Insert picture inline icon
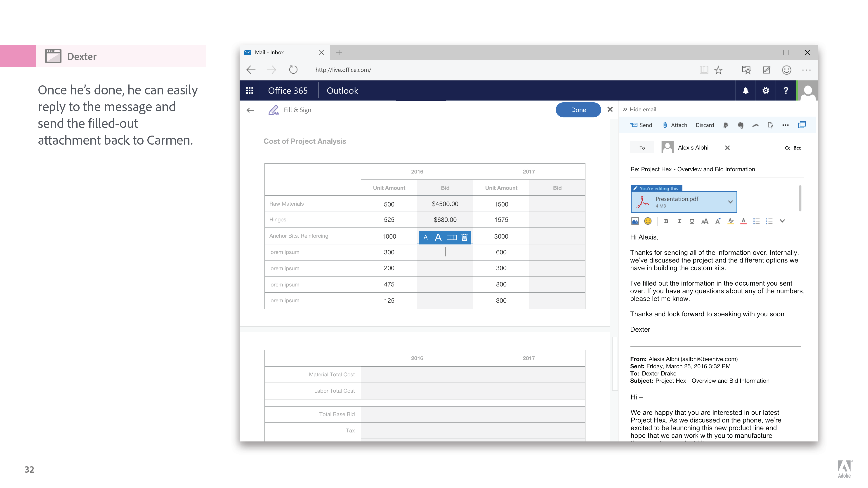This screenshot has height=488, width=868. tap(635, 221)
